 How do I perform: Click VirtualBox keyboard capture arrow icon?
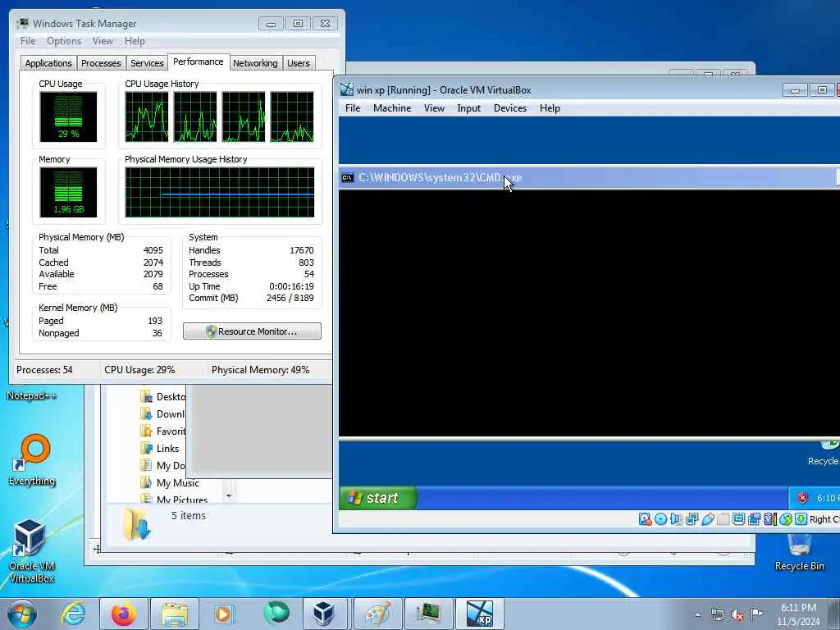pyautogui.click(x=801, y=518)
